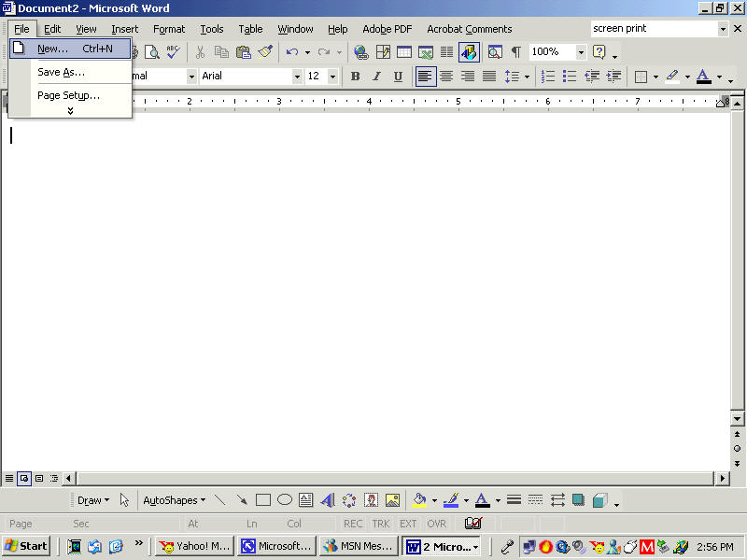Open the 100% zoom dropdown
This screenshot has height=560, width=747.
[x=581, y=52]
